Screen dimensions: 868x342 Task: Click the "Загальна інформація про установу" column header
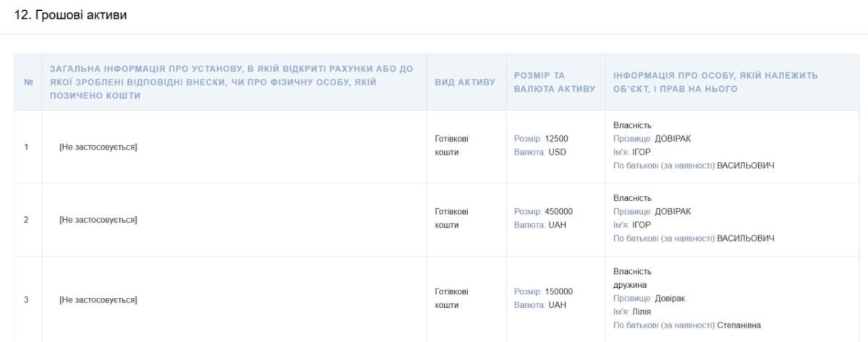click(231, 82)
